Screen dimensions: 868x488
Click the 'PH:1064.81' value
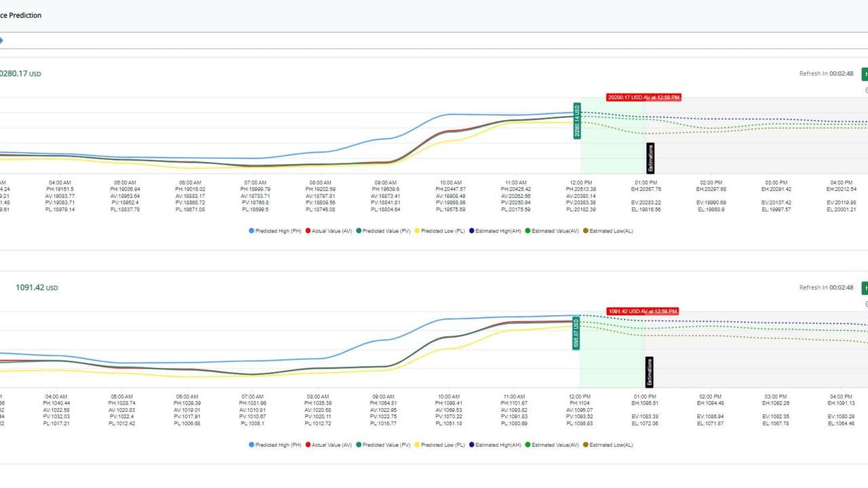coord(383,404)
